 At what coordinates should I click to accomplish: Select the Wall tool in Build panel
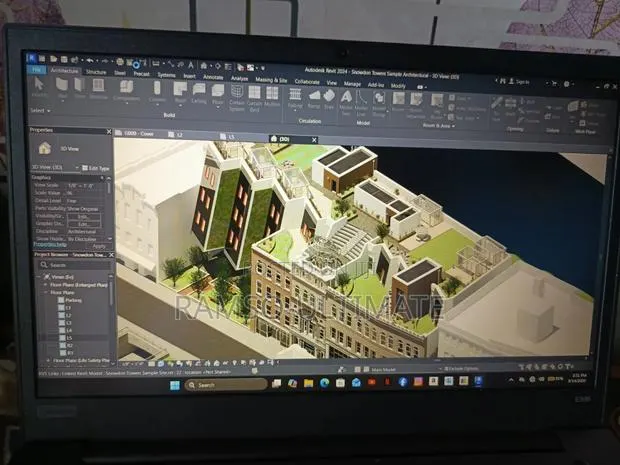[x=62, y=88]
